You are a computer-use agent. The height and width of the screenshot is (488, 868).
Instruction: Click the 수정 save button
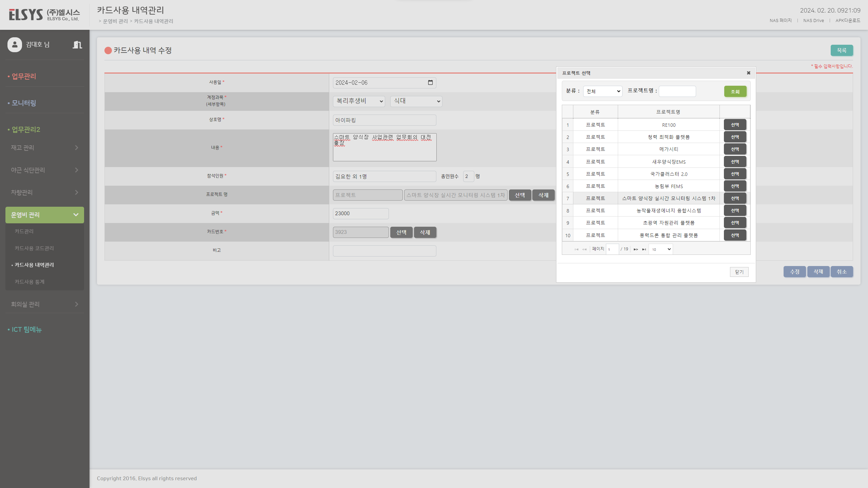coord(795,271)
